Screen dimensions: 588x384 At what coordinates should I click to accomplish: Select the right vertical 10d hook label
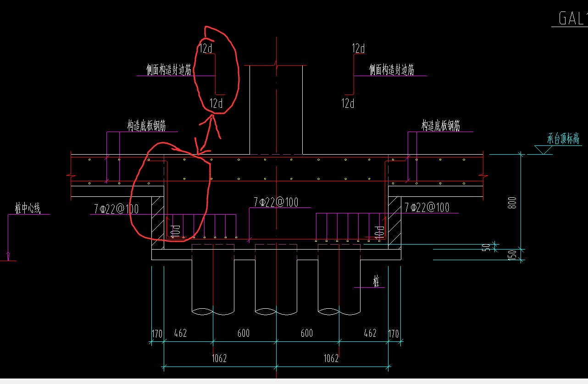click(379, 232)
